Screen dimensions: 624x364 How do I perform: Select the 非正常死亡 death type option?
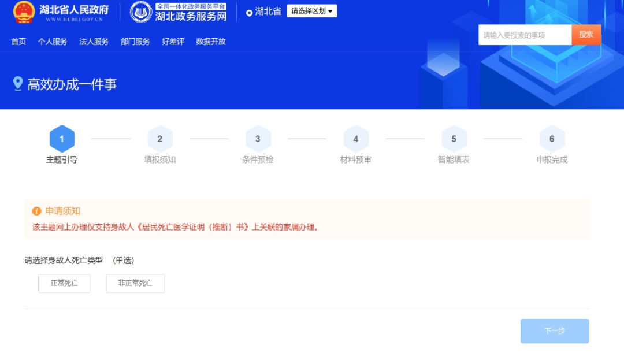click(135, 283)
